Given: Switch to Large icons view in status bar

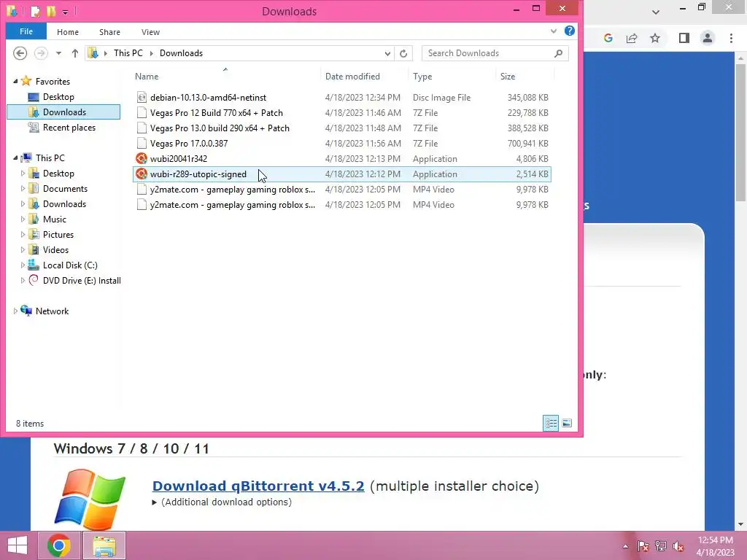Looking at the screenshot, I should point(566,423).
